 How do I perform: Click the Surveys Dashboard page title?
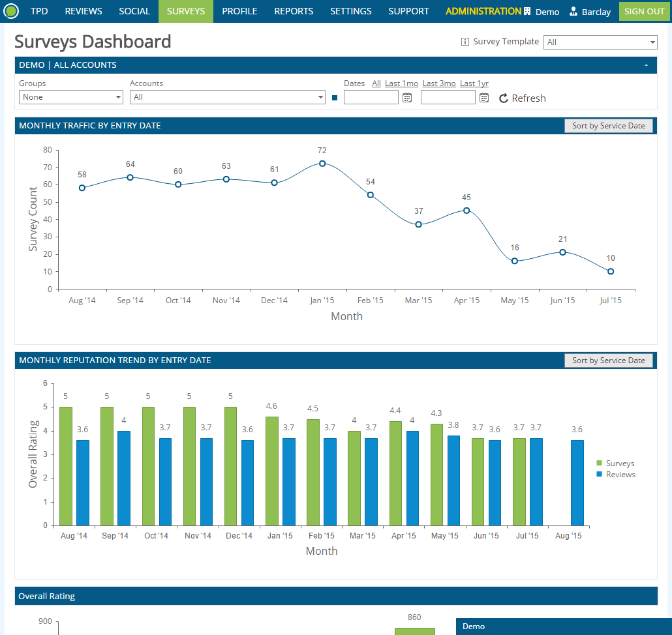(x=93, y=42)
